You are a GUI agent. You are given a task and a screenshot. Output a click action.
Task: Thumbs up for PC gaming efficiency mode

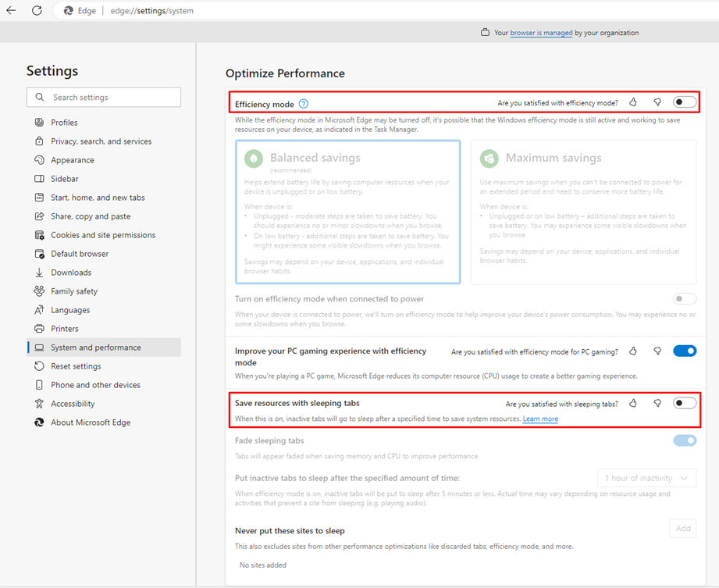pos(633,351)
